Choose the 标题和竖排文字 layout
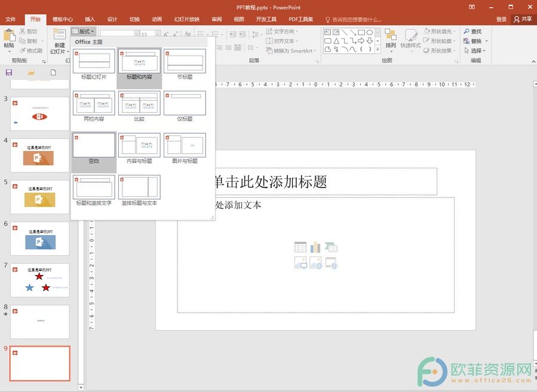 (94, 190)
